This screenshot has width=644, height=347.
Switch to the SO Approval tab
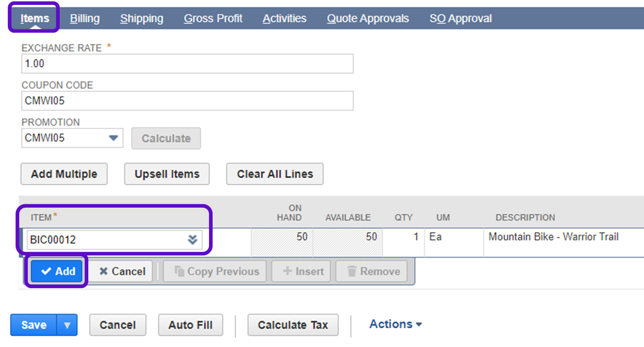(460, 18)
